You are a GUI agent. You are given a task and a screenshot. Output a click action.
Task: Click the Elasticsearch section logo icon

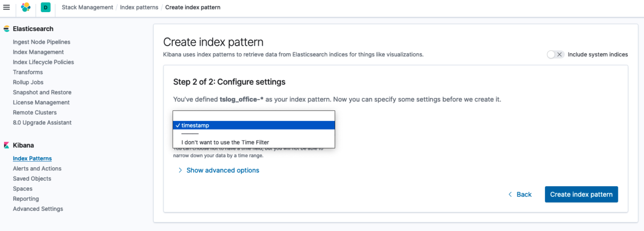(x=7, y=29)
